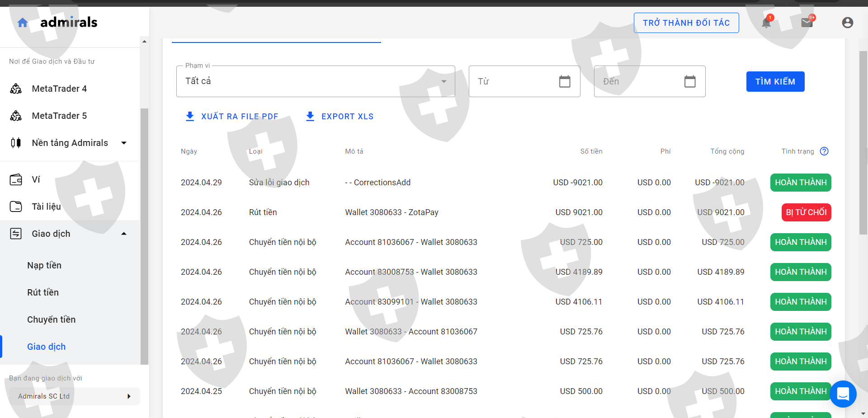This screenshot has height=418, width=868.
Task: Open the notifications bell icon
Action: pos(766,23)
